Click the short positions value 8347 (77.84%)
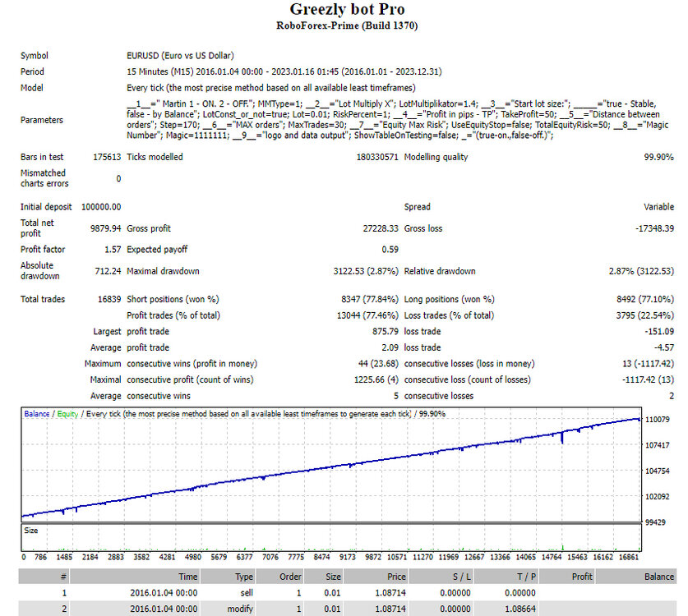The height and width of the screenshot is (616, 688). pyautogui.click(x=370, y=299)
